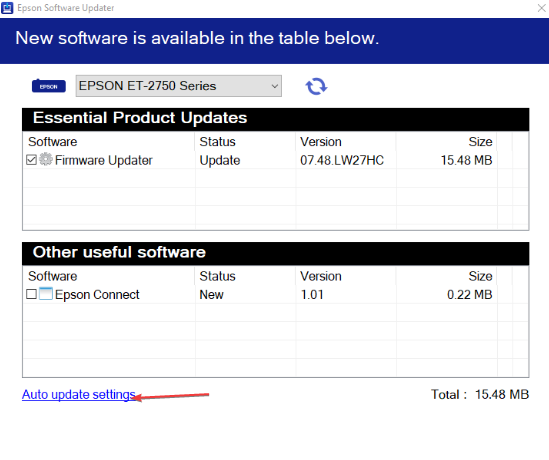
Task: Click the Epson printer logo icon
Action: point(49,86)
